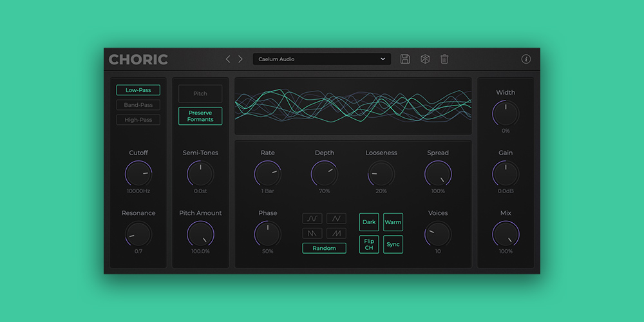This screenshot has width=644, height=322.
Task: Disable the Warm toggle
Action: pos(393,222)
